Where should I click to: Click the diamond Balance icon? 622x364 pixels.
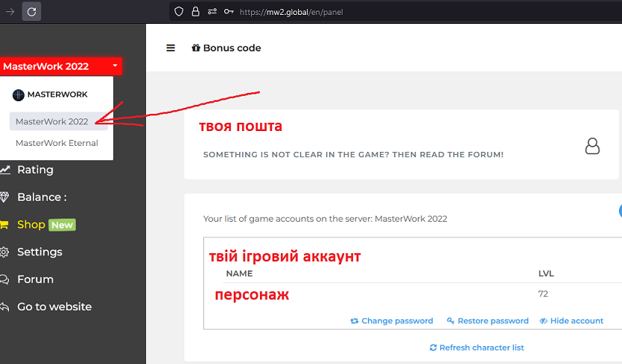pos(4,197)
